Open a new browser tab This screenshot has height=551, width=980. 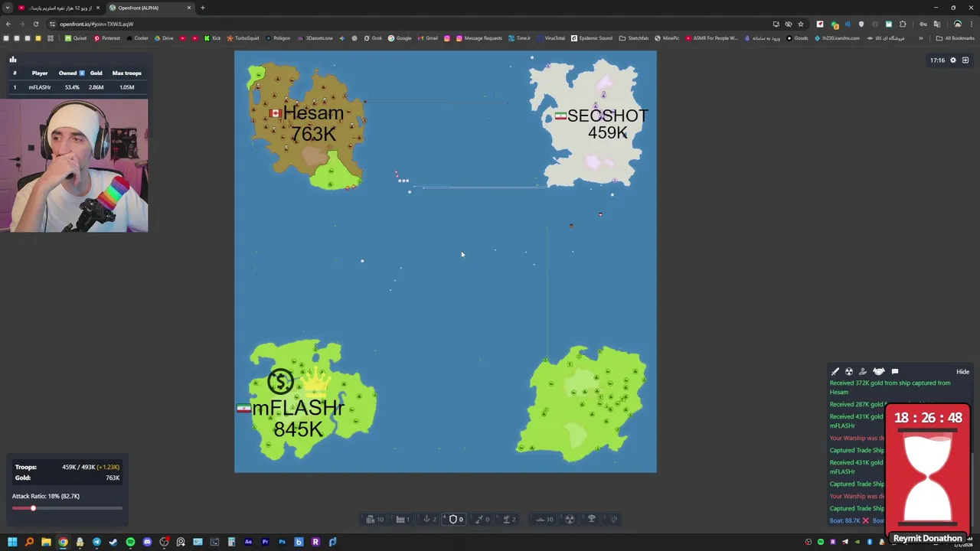coord(202,8)
